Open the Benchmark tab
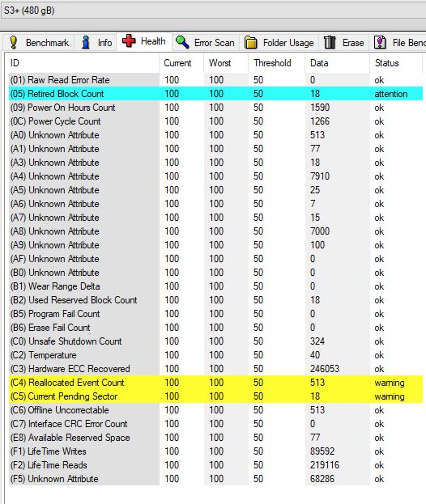This screenshot has width=426, height=504. [39, 42]
